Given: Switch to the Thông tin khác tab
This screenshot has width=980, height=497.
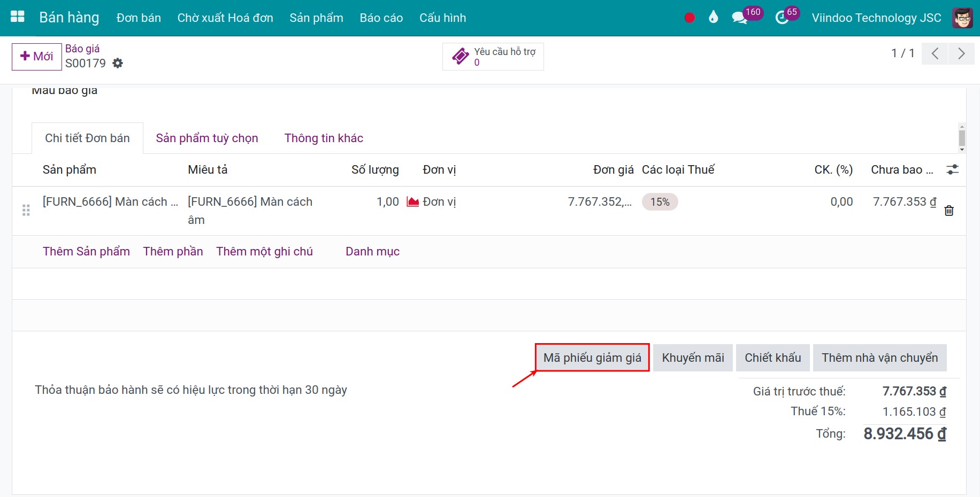Looking at the screenshot, I should tap(324, 138).
